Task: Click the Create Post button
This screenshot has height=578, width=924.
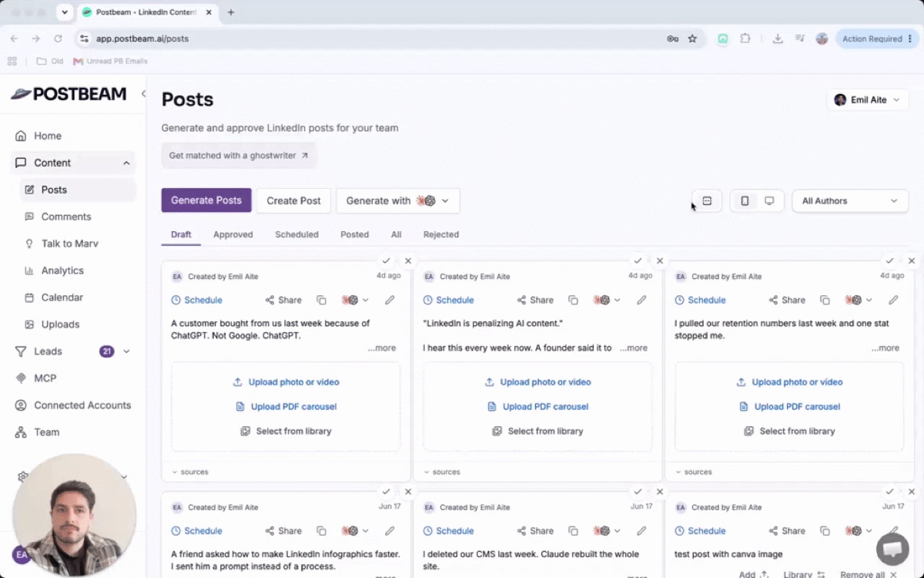Action: [293, 200]
